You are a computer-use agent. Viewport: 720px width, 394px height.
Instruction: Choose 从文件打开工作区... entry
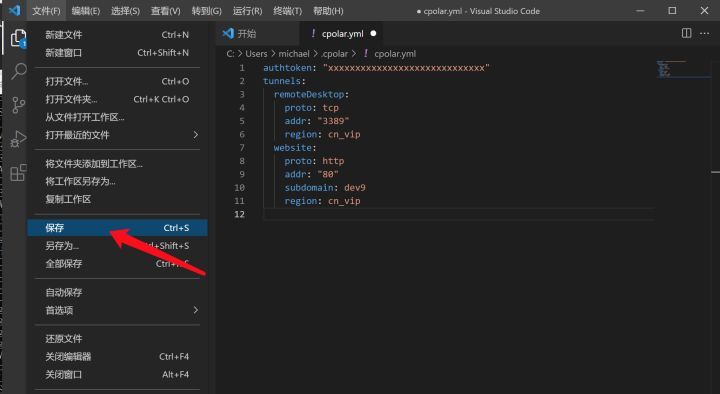pos(117,117)
